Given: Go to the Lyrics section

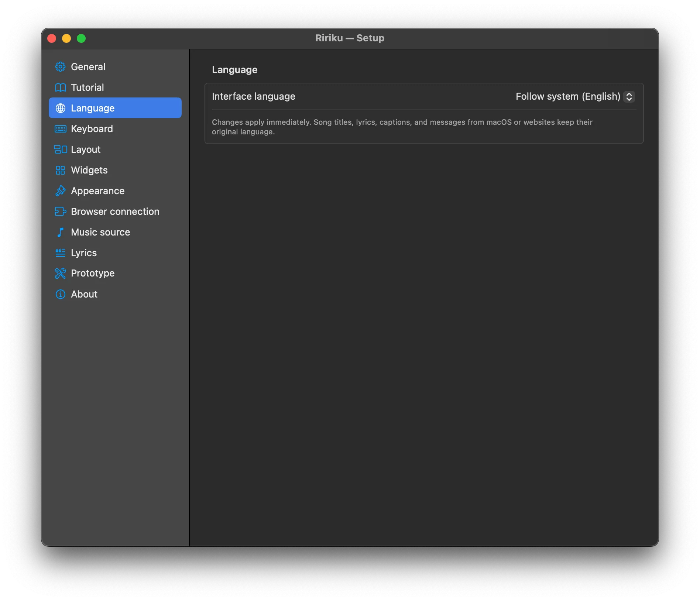Looking at the screenshot, I should click(x=115, y=253).
